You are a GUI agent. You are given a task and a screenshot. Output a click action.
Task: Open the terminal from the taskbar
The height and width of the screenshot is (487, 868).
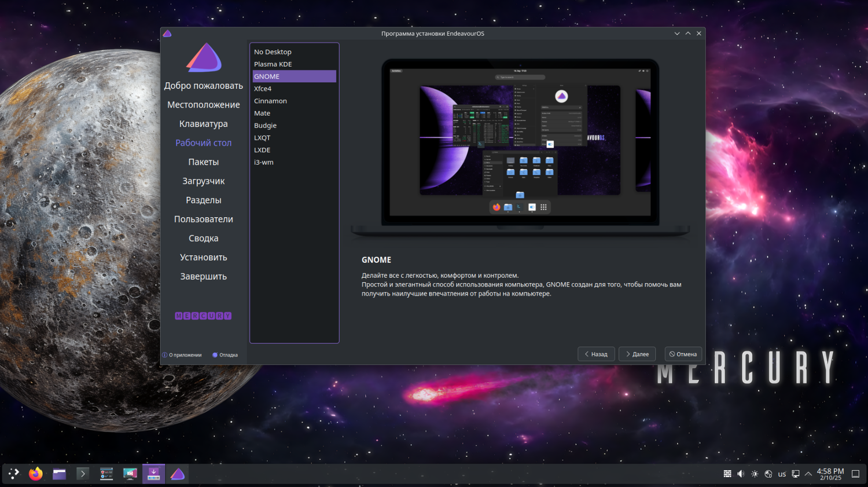83,474
